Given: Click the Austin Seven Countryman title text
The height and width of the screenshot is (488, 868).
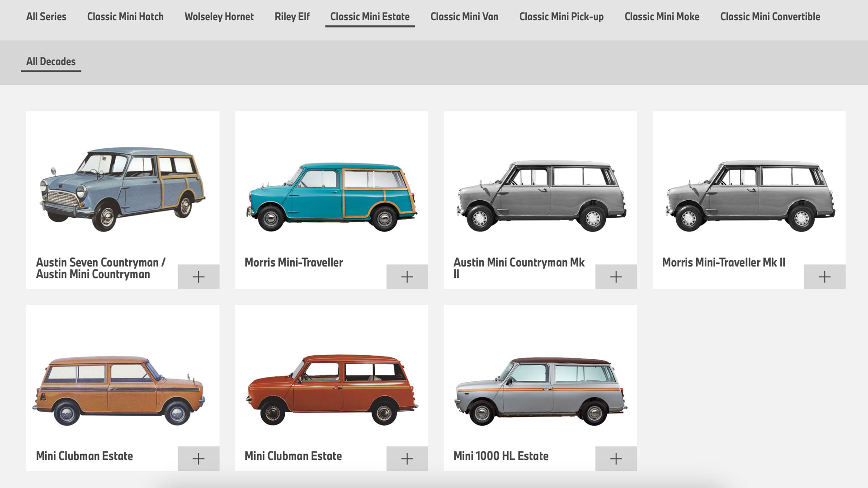Looking at the screenshot, I should point(101,268).
